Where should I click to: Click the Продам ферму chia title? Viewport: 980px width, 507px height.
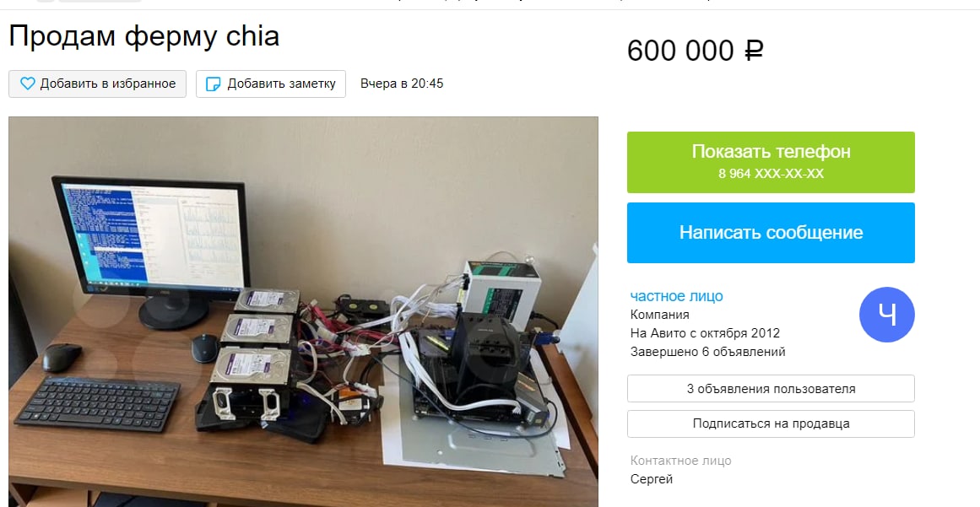(x=143, y=37)
